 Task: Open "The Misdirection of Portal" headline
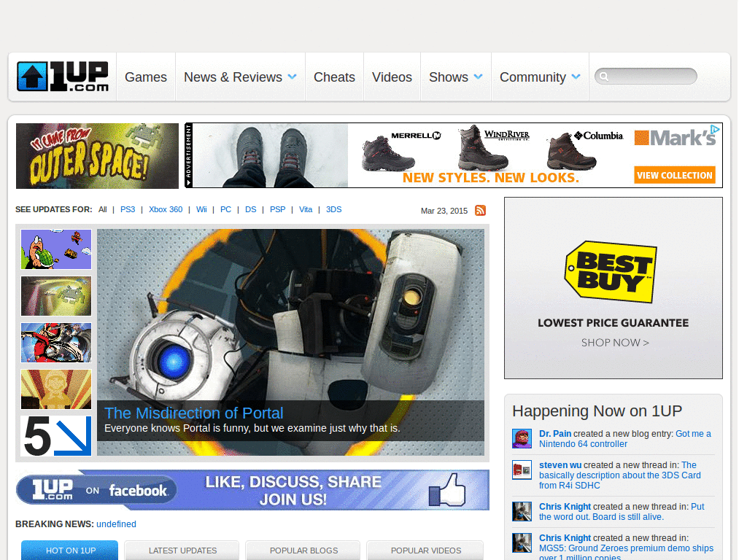[x=194, y=413]
